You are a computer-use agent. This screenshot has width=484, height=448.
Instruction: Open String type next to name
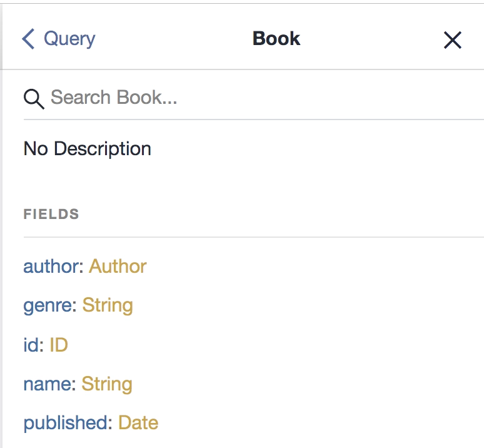point(107,384)
